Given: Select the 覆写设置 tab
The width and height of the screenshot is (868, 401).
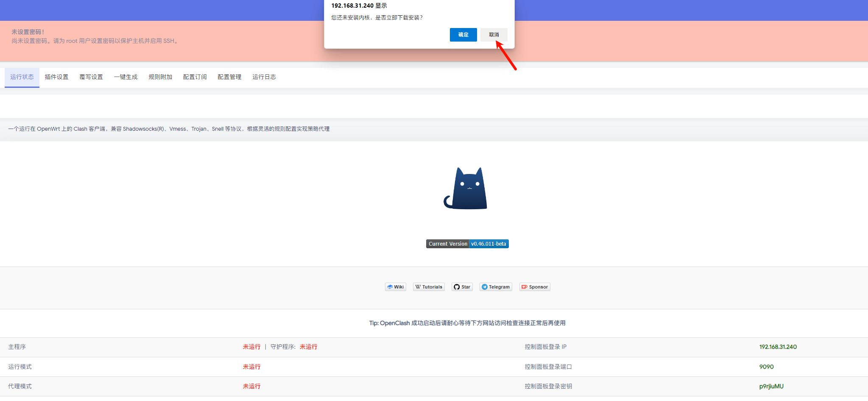Looking at the screenshot, I should coord(91,77).
